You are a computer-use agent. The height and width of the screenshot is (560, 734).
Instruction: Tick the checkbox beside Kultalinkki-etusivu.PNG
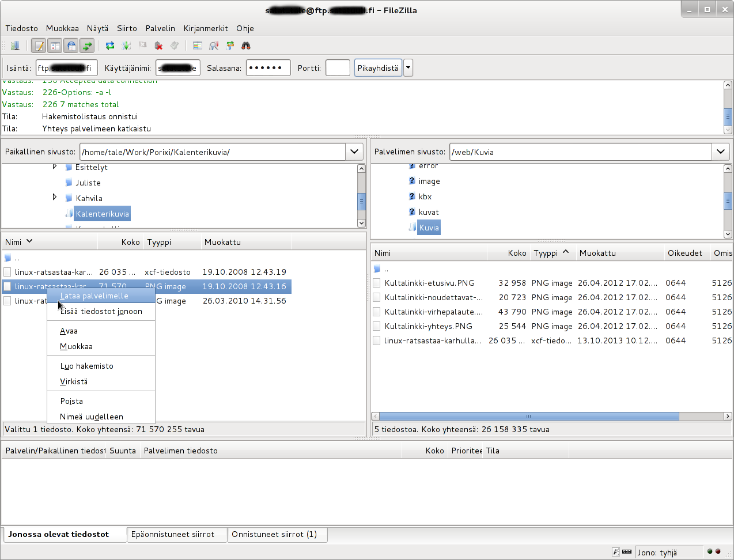[x=376, y=283]
